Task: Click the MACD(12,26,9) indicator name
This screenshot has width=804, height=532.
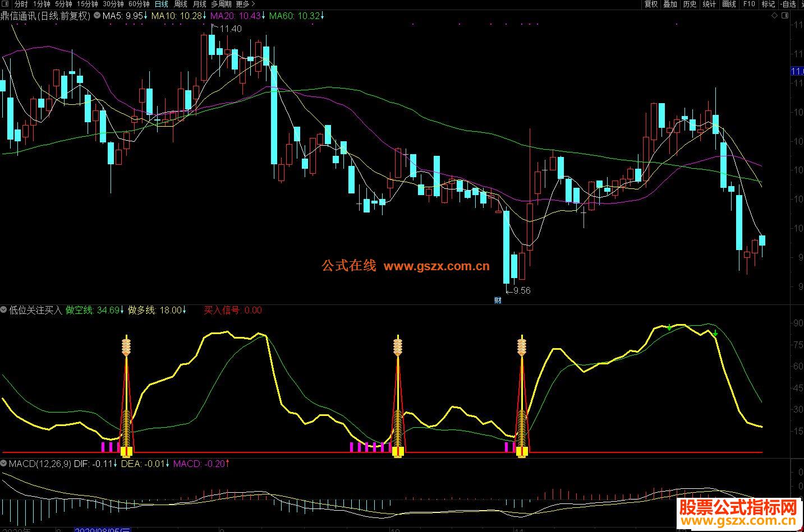Action: [40, 464]
